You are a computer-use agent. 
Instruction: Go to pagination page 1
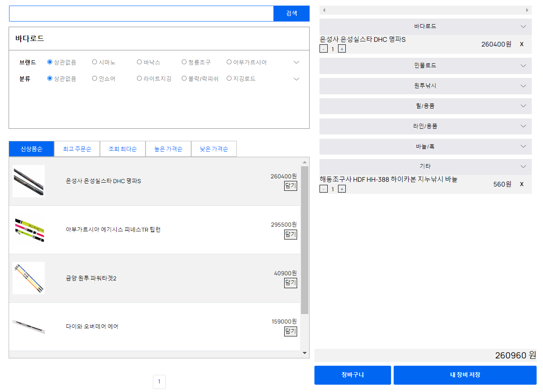click(x=159, y=382)
